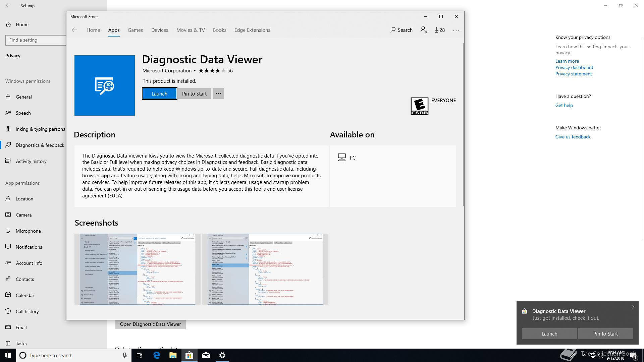Viewport: 644px width, 362px height.
Task: Launch Microsoft Edge from the taskbar
Action: (x=157, y=355)
